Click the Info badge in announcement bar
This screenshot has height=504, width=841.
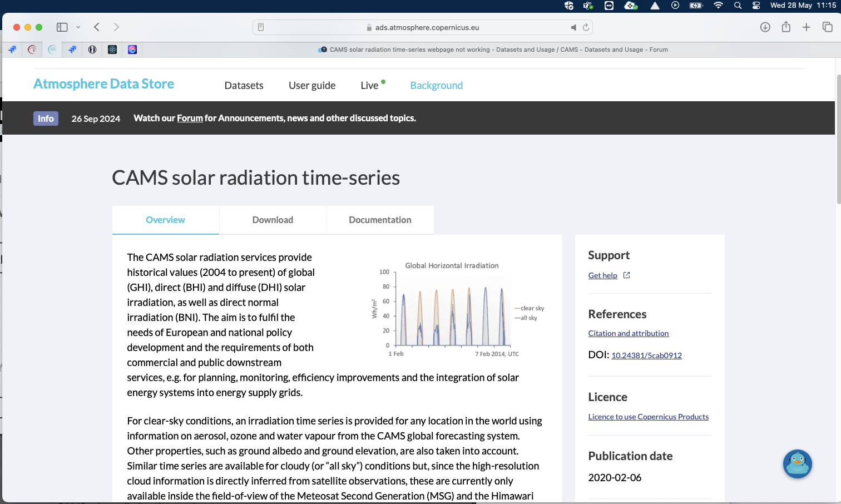coord(46,118)
